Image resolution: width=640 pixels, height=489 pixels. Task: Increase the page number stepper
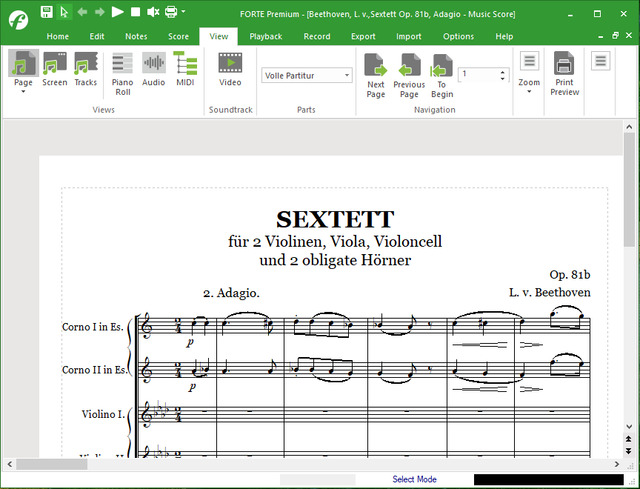[x=502, y=71]
